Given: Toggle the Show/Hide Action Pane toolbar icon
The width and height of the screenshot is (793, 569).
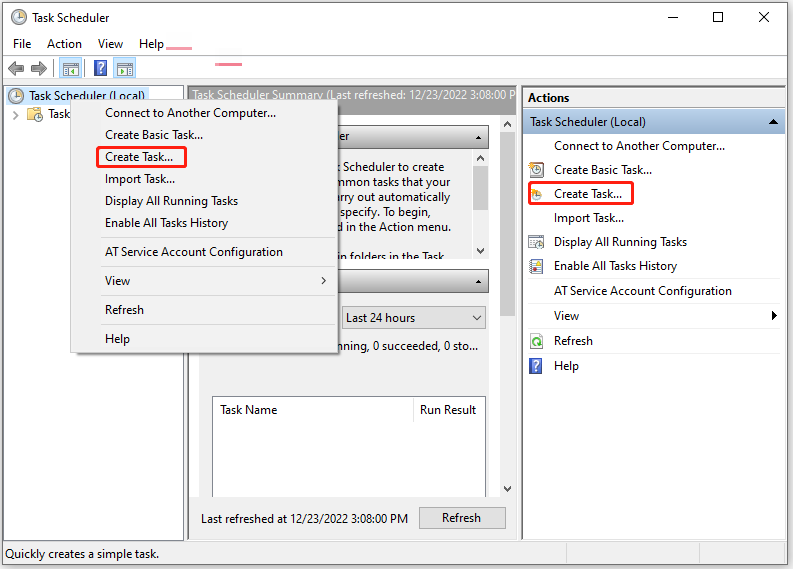Looking at the screenshot, I should (x=125, y=68).
